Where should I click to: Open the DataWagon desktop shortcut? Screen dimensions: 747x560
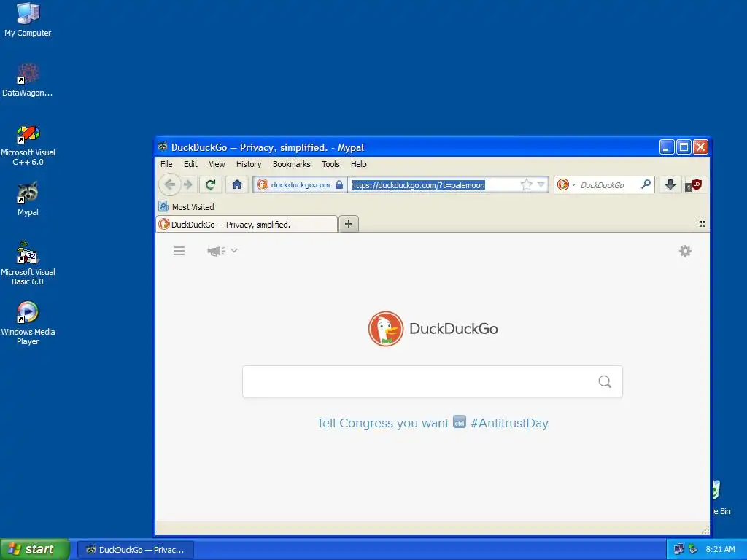coord(28,79)
